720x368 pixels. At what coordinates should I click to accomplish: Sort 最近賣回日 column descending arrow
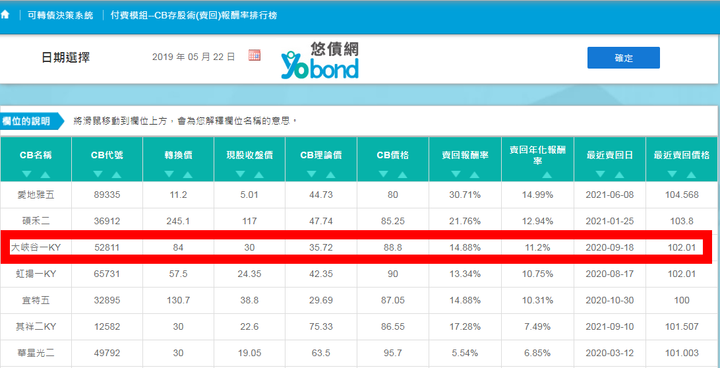tap(601, 175)
